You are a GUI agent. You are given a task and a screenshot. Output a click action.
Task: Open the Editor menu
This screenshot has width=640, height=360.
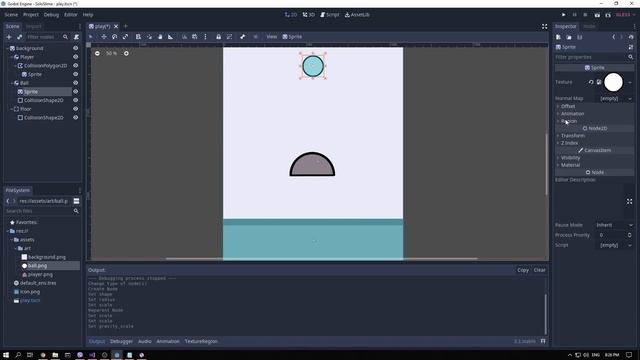[x=71, y=15]
